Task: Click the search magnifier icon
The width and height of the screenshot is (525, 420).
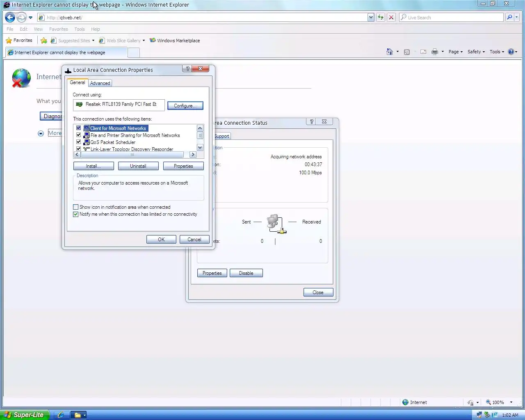Action: (509, 17)
